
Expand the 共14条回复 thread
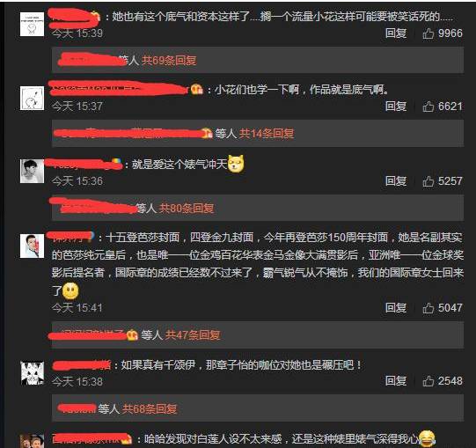coord(267,133)
